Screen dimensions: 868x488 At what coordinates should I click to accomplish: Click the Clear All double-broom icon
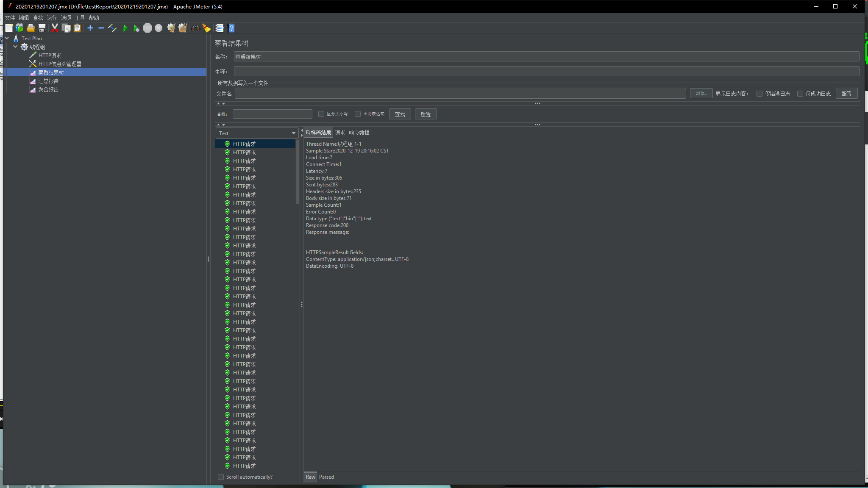click(182, 28)
